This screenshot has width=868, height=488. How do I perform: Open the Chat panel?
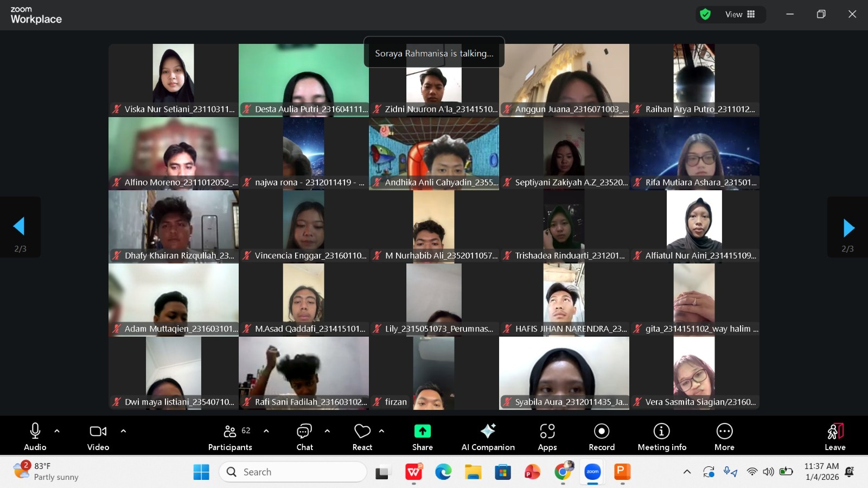tap(304, 436)
